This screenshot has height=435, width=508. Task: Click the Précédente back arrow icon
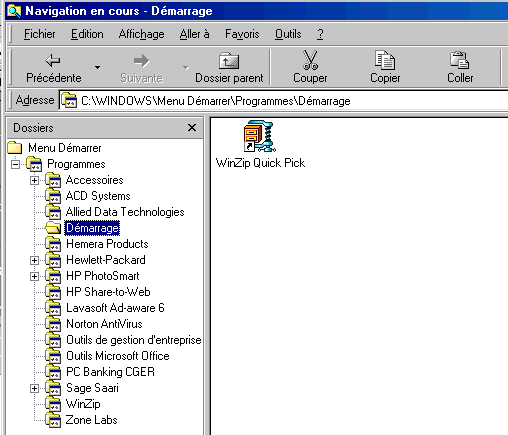[53, 61]
